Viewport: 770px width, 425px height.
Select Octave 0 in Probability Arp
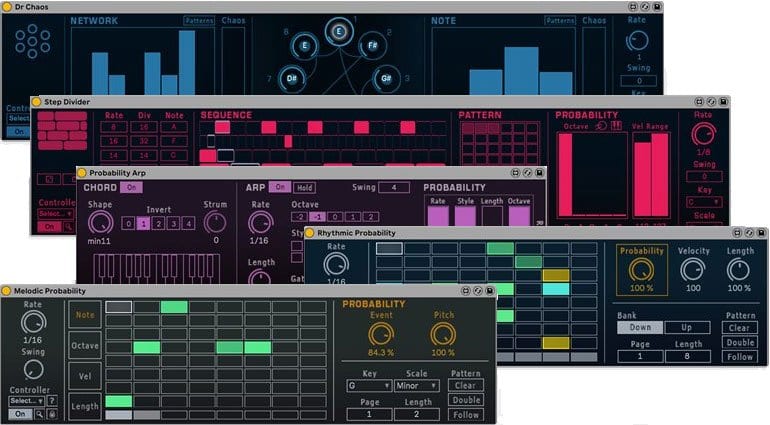click(335, 217)
